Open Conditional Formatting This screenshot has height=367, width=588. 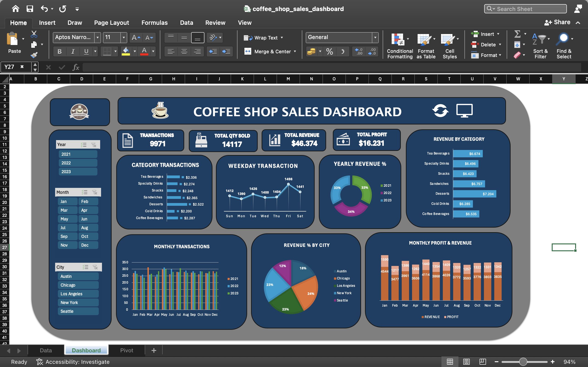tap(400, 46)
